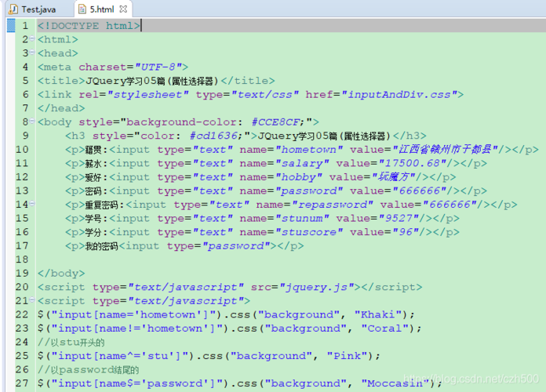Place cursor in the DOCTYPE html line
This screenshot has width=546, height=392.
point(89,26)
